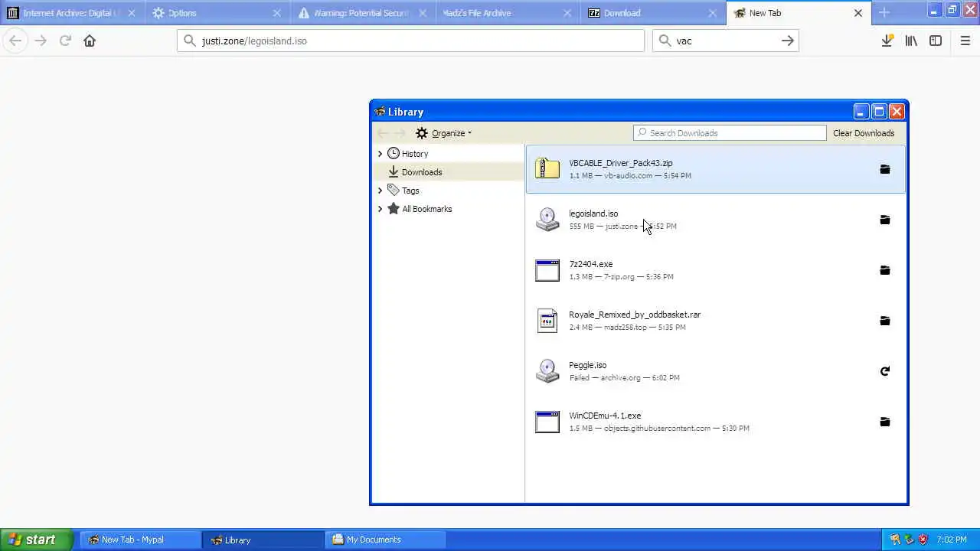
Task: Open containing folder for Royale_Remixed_by_oddbasket.rar
Action: tap(884, 321)
